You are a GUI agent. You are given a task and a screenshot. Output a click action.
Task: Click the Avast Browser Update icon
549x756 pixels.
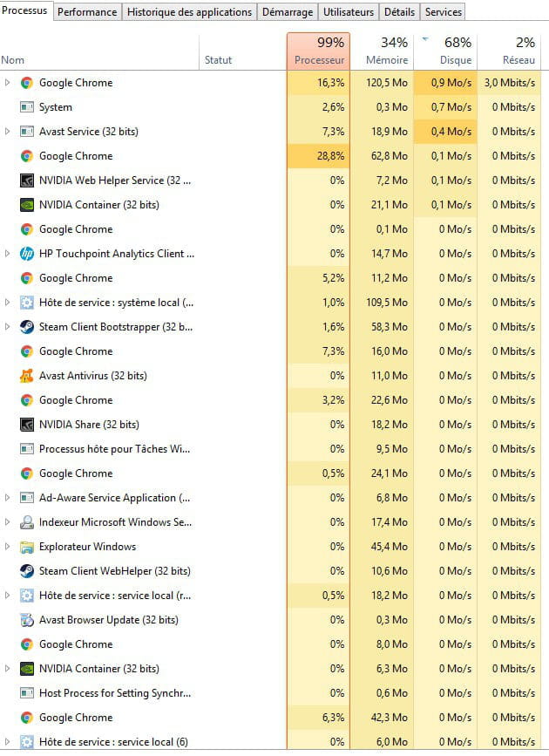point(26,620)
